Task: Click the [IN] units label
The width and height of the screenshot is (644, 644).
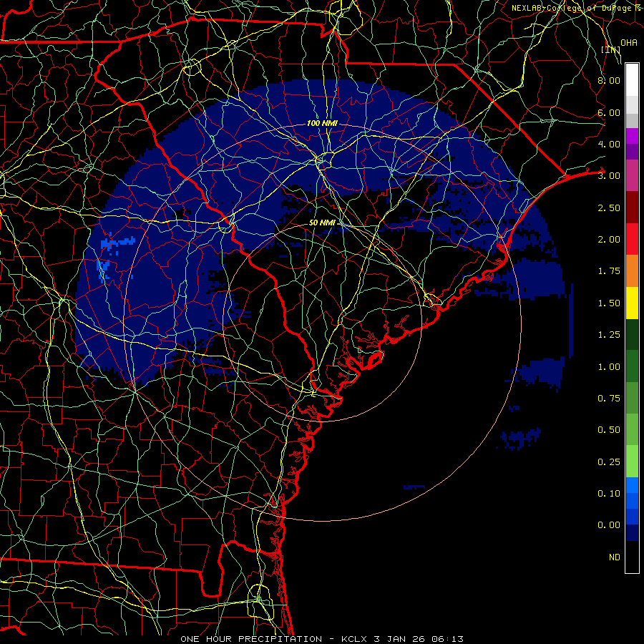Action: [x=611, y=49]
